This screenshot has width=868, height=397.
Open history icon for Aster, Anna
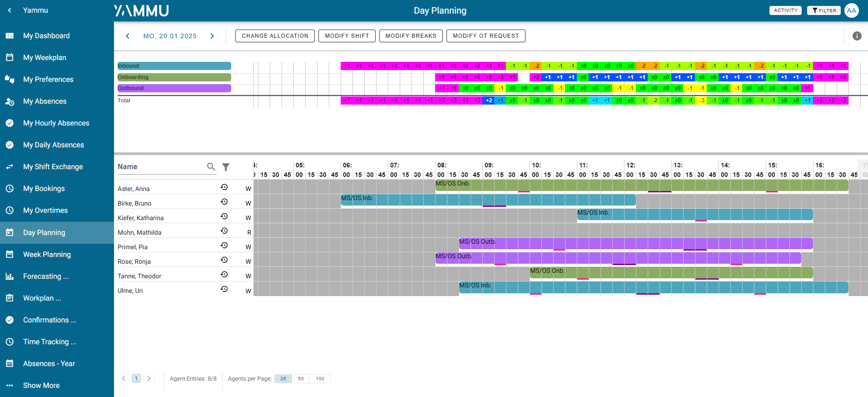click(224, 187)
